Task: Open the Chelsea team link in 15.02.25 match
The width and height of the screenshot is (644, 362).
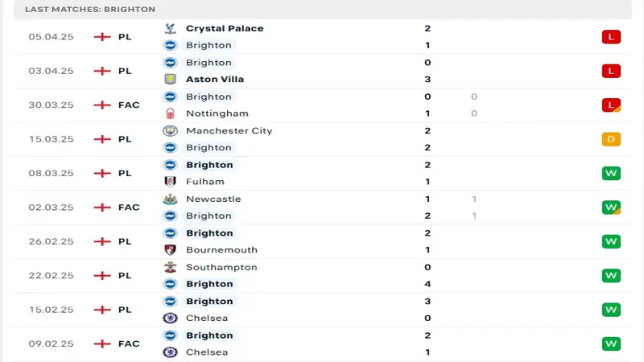Action: 206,319
